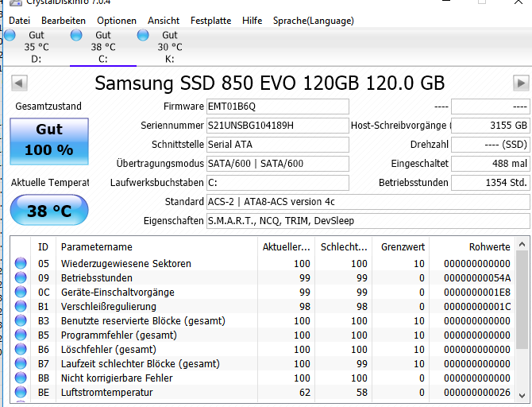
Task: Open the Optionen menu
Action: click(x=117, y=21)
